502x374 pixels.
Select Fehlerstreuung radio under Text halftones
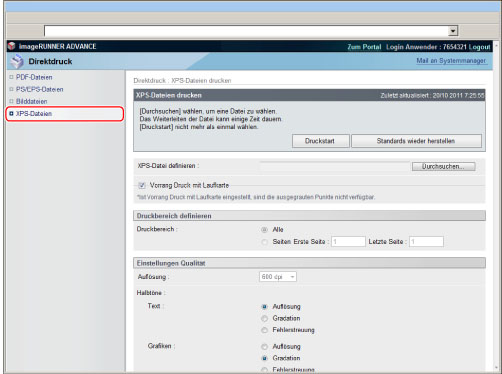click(x=264, y=330)
